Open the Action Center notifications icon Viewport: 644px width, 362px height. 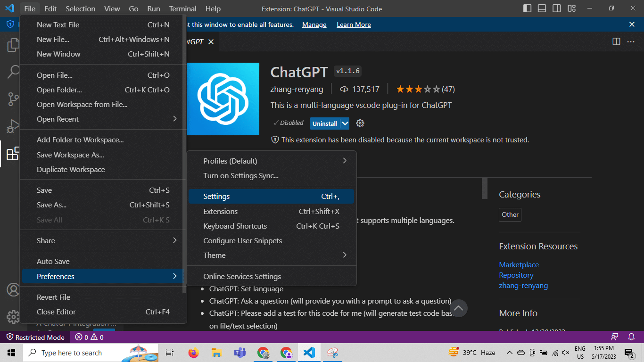[629, 353]
